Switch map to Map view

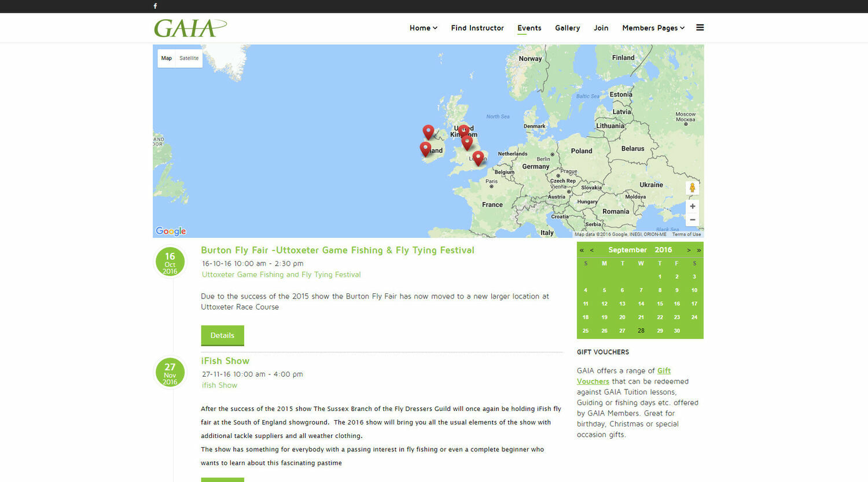(x=167, y=58)
